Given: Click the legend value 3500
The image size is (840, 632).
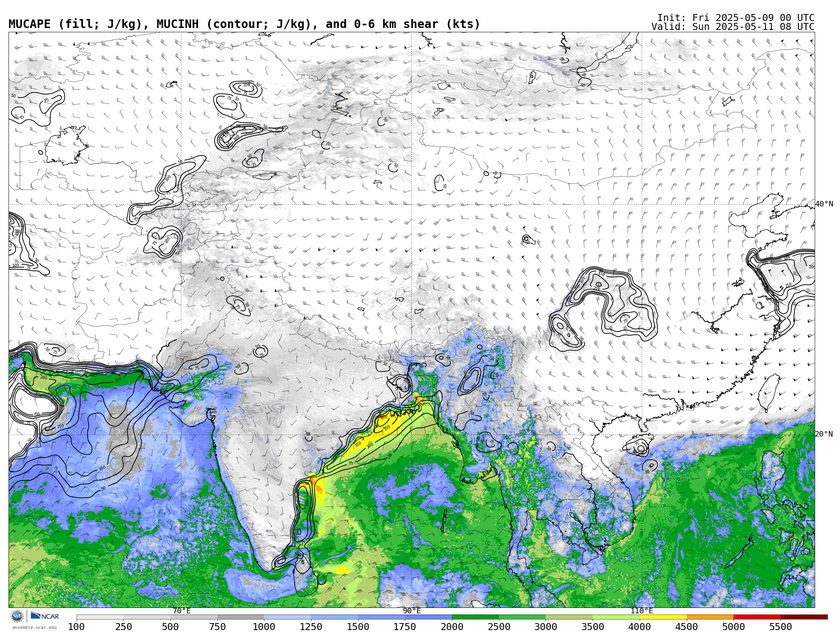Looking at the screenshot, I should click(593, 627).
